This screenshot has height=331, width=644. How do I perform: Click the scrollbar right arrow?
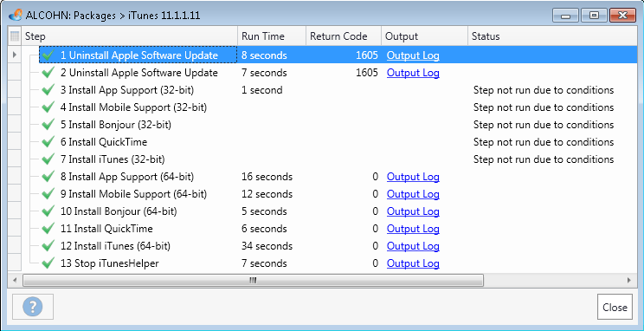pos(628,281)
